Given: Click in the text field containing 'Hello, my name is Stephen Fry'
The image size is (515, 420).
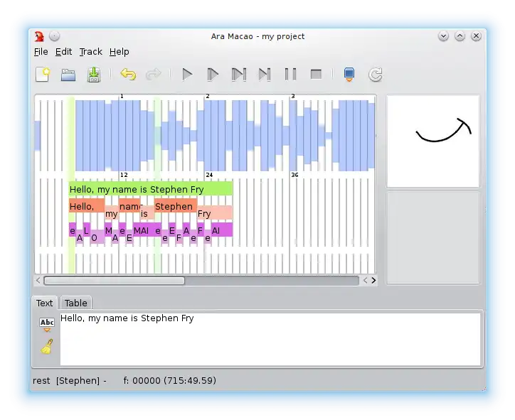Looking at the screenshot, I should pos(270,339).
